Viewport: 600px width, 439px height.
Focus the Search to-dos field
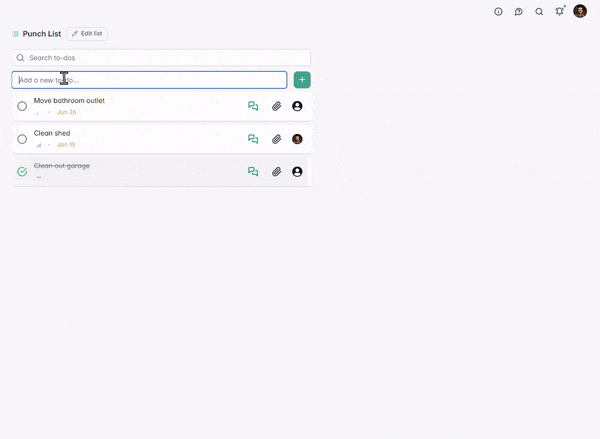tap(161, 58)
